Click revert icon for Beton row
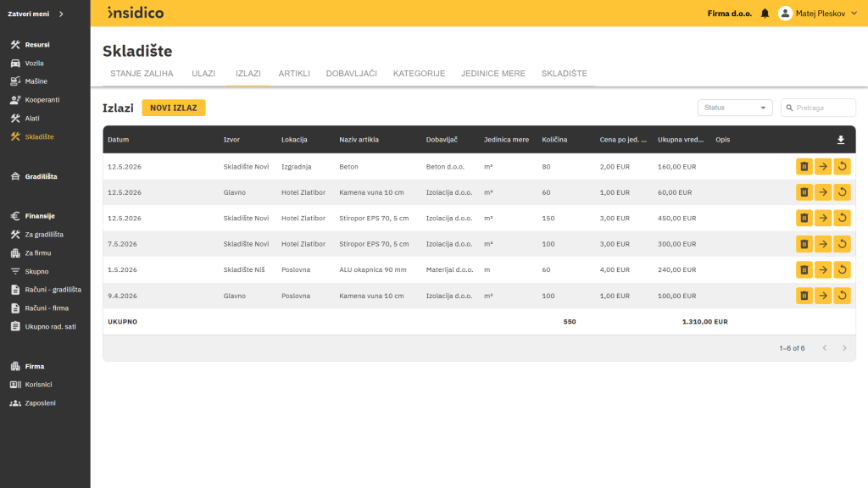868x488 pixels. (x=842, y=167)
